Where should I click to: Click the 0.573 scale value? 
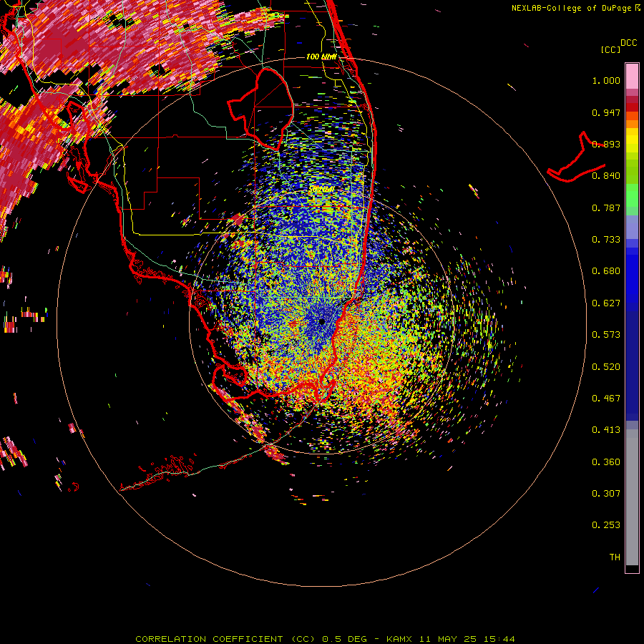[x=606, y=335]
